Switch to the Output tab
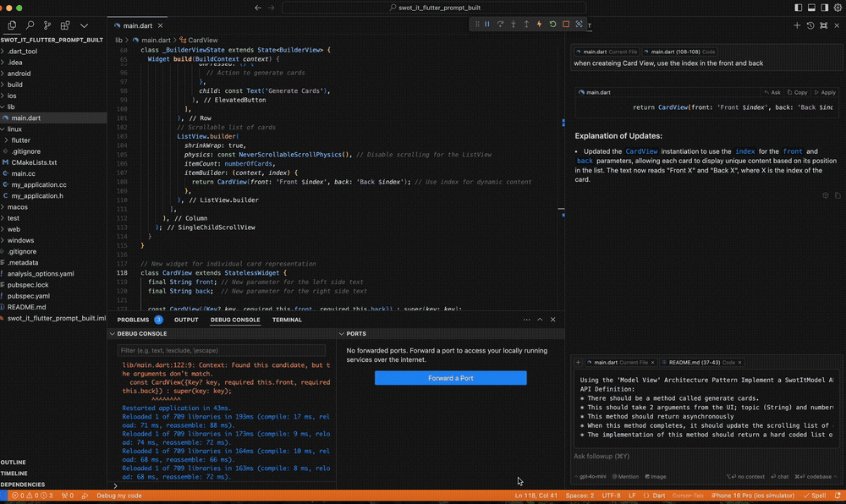846x504 pixels. pos(186,320)
